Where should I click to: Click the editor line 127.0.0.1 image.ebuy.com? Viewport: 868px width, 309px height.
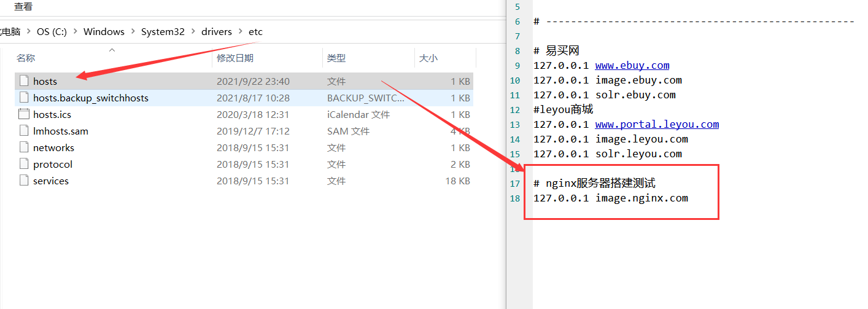608,80
